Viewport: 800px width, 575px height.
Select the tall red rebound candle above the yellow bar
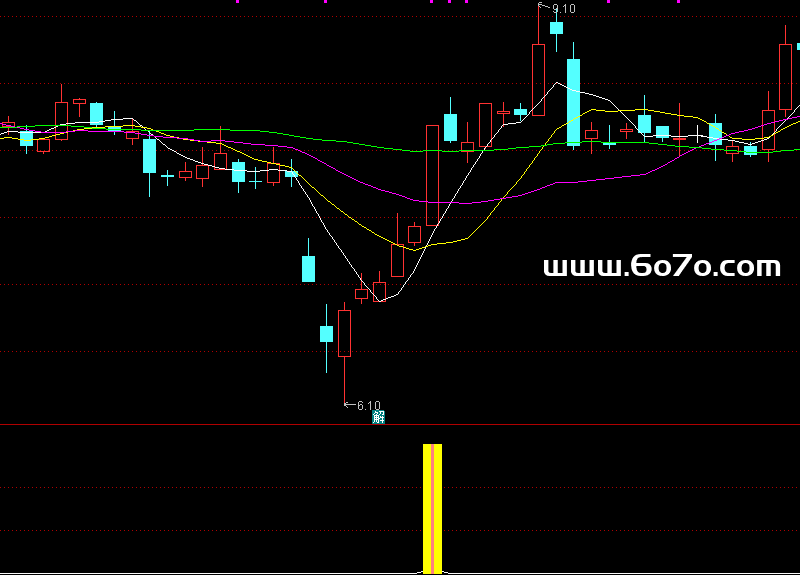(432, 175)
